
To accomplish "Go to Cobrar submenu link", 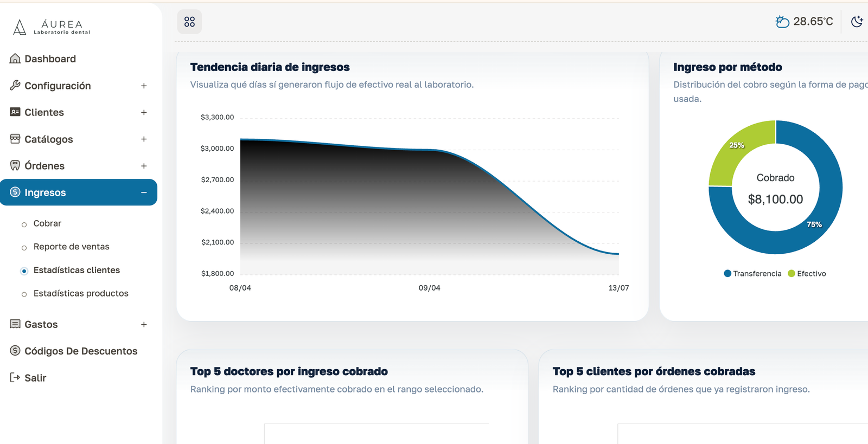I will 47,223.
